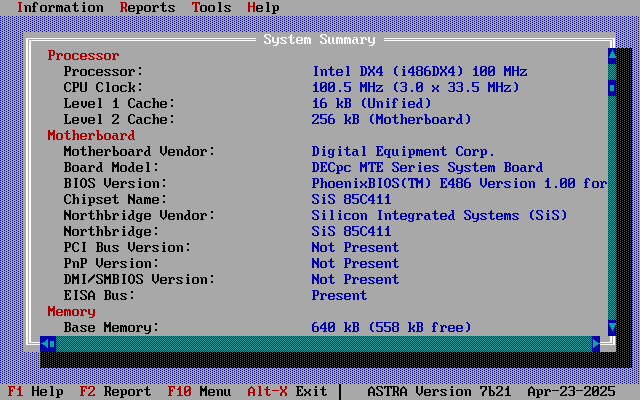Image resolution: width=640 pixels, height=400 pixels.
Task: Open the Reports menu
Action: [x=147, y=7]
